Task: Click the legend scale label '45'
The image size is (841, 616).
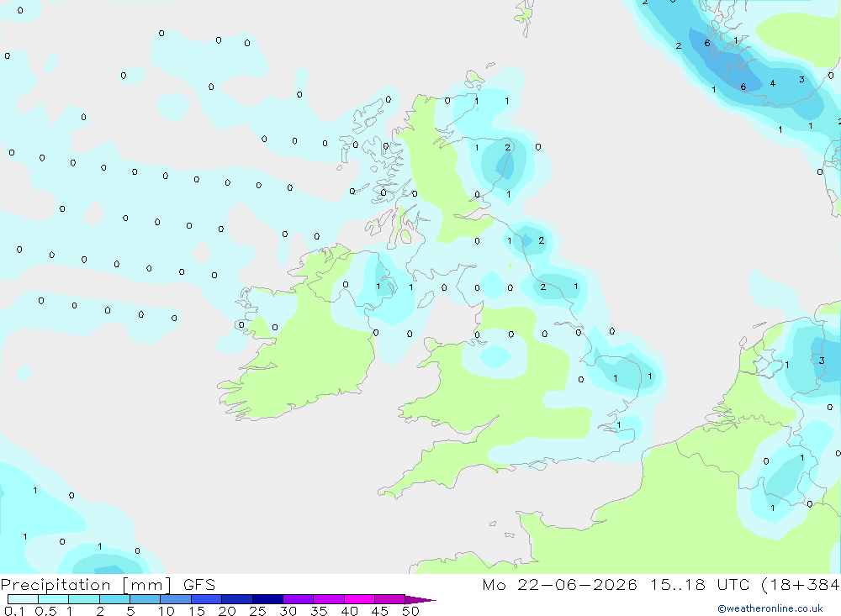Action: click(x=380, y=611)
